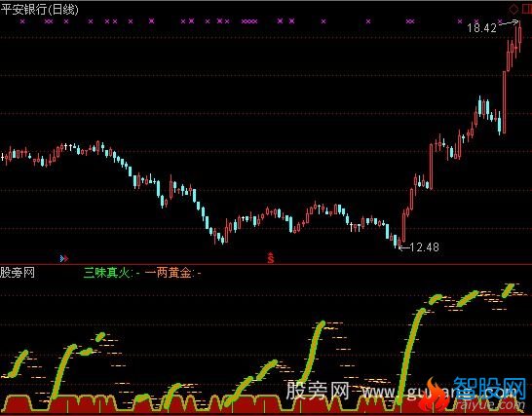The image size is (532, 416).
Task: Click the blue-red double arrow marker near the time axis
Action: (64, 259)
